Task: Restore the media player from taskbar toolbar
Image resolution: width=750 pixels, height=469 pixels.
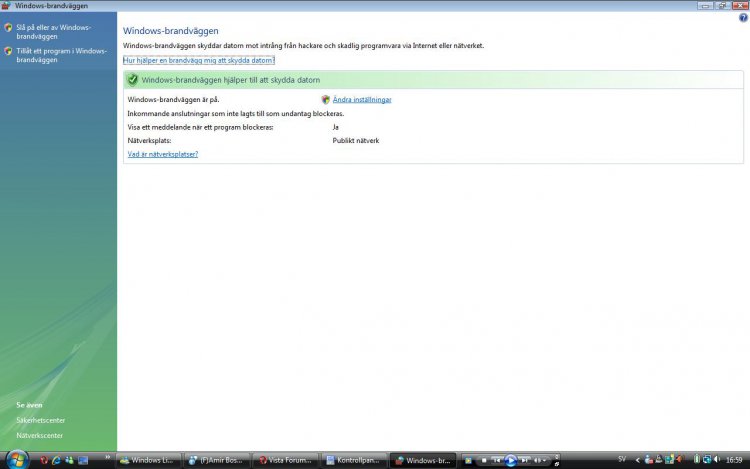Action: click(556, 464)
